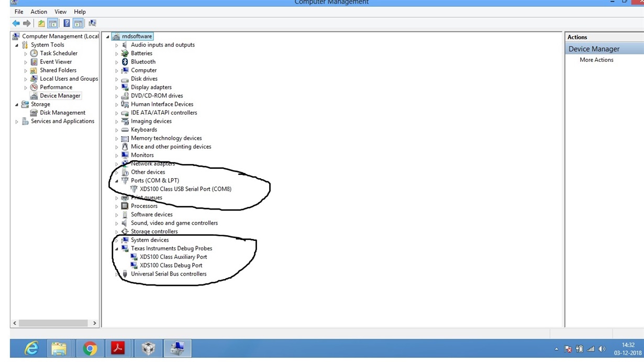644x362 pixels.
Task: Select Memory technology devices
Action: pyautogui.click(x=166, y=138)
